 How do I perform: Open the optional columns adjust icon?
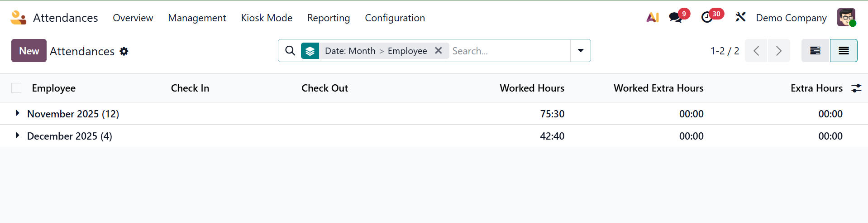(x=856, y=88)
